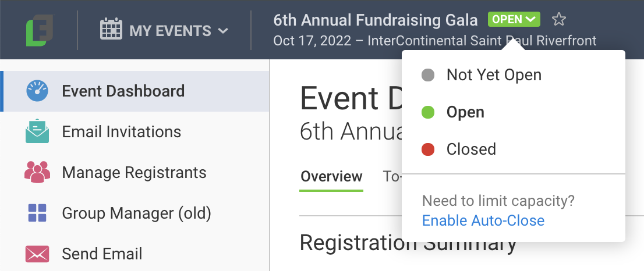Click the Send Email pink envelope icon
The image size is (644, 271).
click(37, 254)
